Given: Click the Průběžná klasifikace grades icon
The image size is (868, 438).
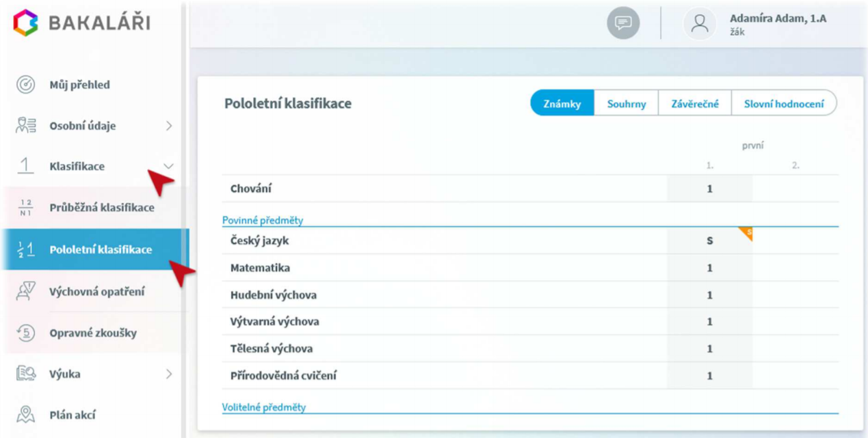Looking at the screenshot, I should pyautogui.click(x=25, y=208).
